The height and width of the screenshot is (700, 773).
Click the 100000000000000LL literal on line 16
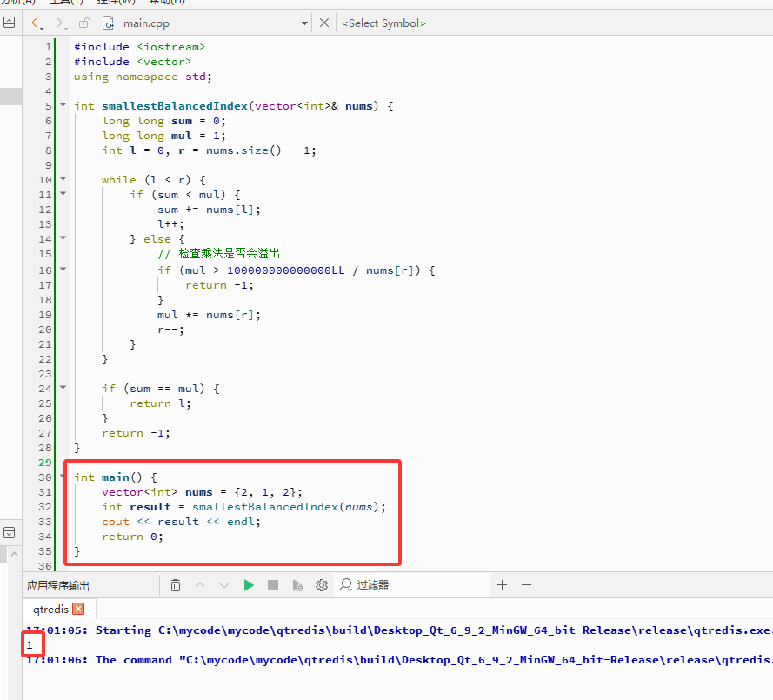(x=285, y=270)
